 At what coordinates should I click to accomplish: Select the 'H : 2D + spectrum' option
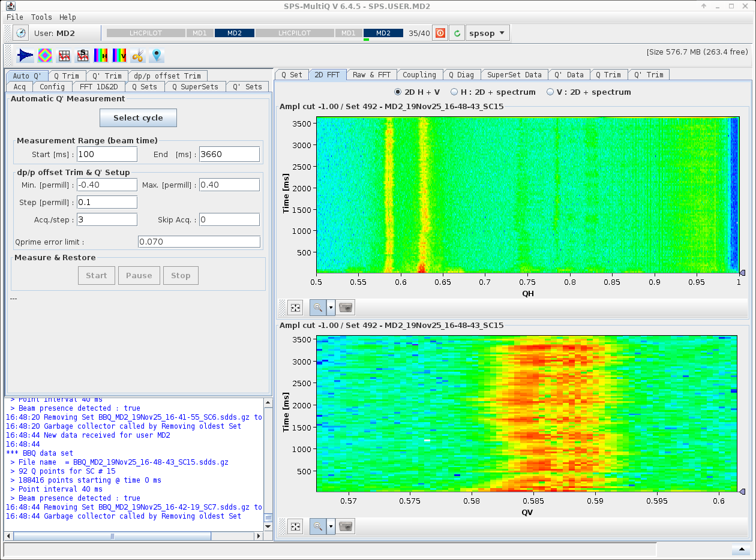[454, 92]
